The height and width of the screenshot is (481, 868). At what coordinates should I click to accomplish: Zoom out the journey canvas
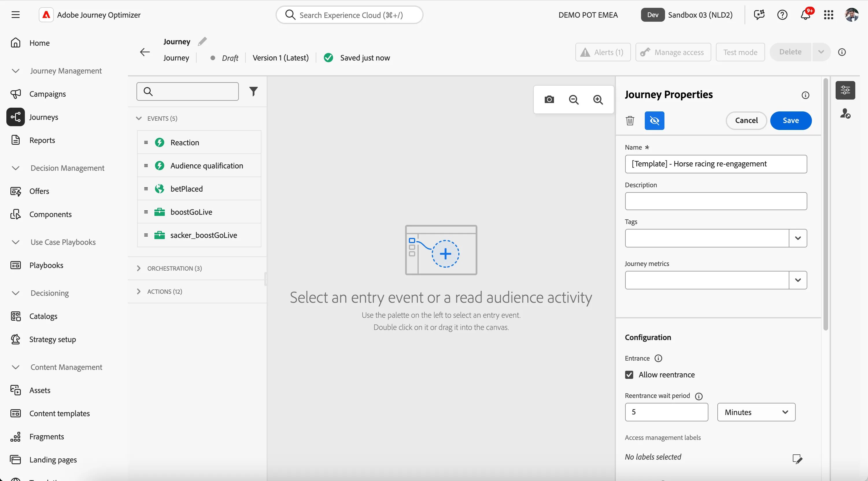point(573,100)
